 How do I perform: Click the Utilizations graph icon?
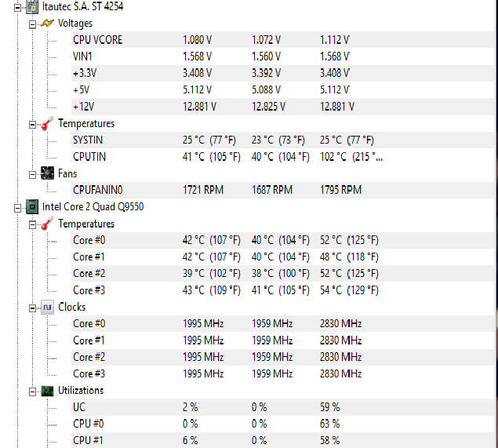click(47, 391)
